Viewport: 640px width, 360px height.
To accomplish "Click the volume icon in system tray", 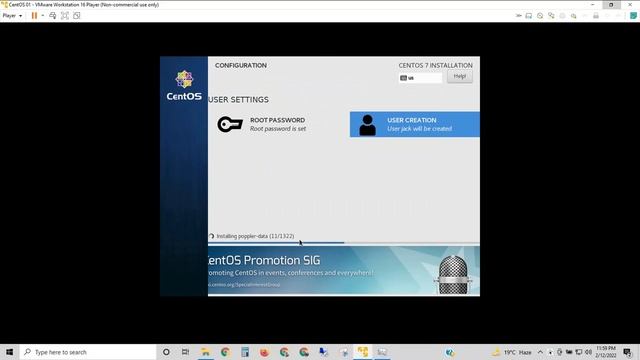I will pyautogui.click(x=588, y=352).
